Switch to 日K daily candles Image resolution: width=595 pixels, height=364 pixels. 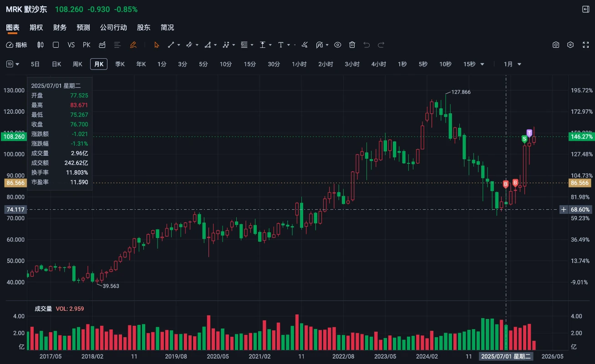tap(56, 64)
